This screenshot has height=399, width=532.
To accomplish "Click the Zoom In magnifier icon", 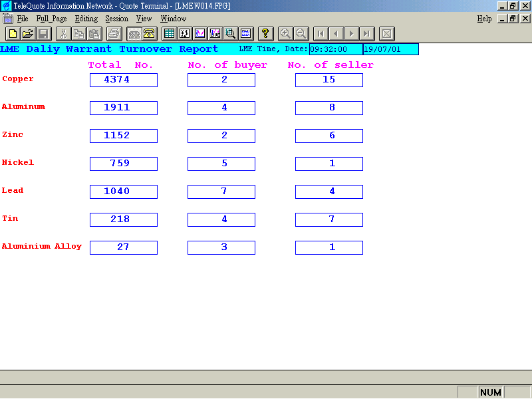I will pos(285,34).
